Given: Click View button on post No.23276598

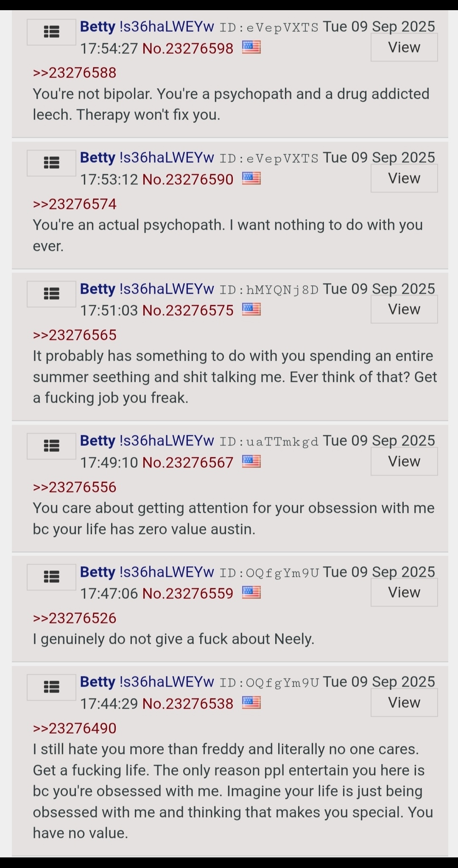Looking at the screenshot, I should pos(404,47).
